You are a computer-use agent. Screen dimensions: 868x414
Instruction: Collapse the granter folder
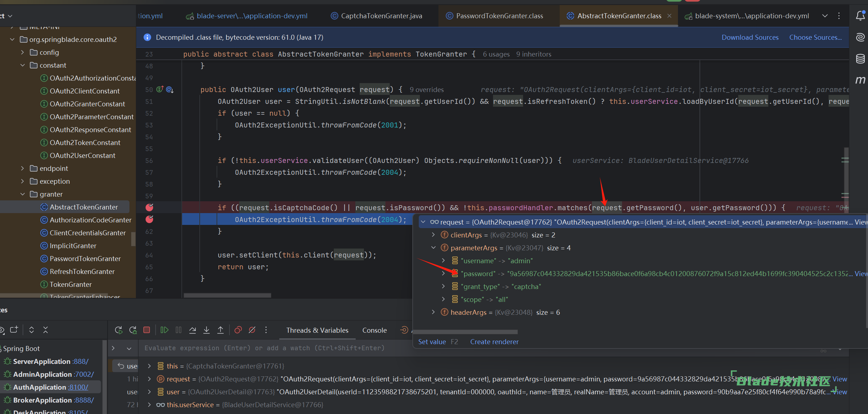tap(23, 194)
